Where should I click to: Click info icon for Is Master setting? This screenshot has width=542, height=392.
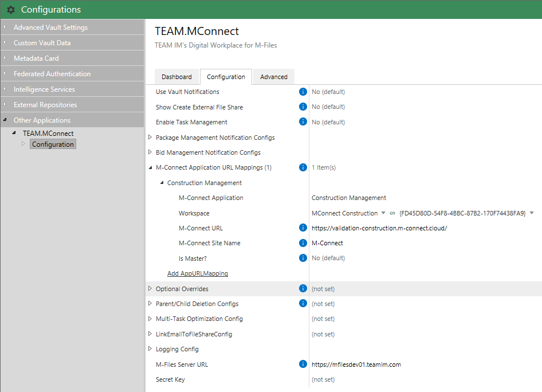tap(303, 258)
